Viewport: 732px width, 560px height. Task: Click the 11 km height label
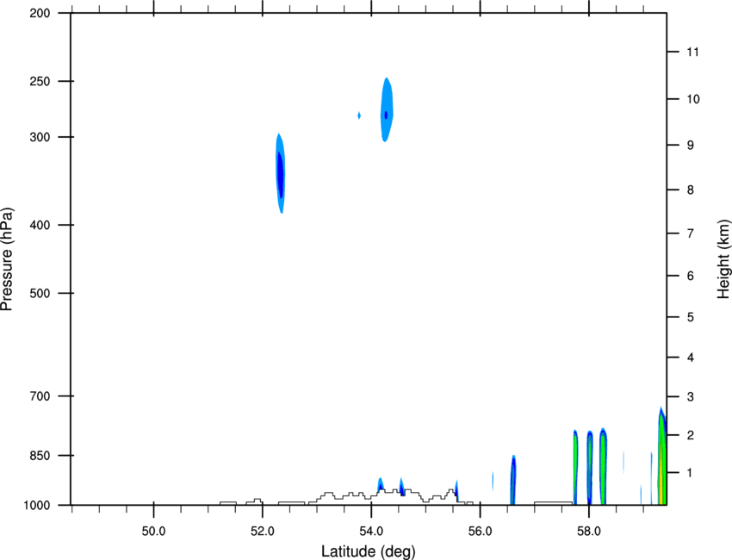pyautogui.click(x=692, y=52)
